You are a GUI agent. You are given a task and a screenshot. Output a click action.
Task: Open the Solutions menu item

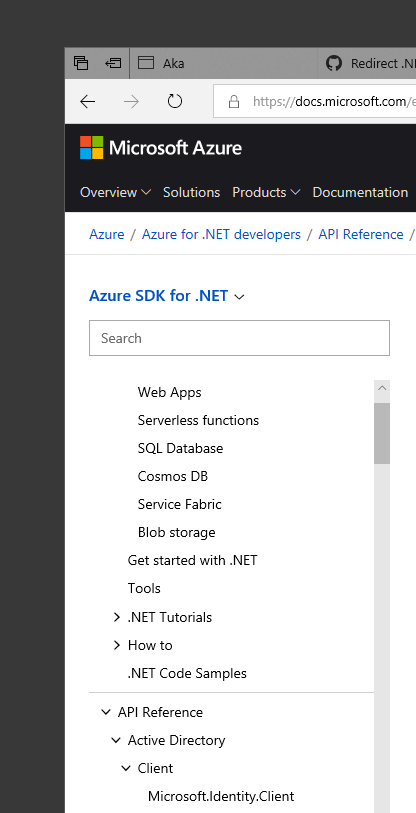coord(191,192)
